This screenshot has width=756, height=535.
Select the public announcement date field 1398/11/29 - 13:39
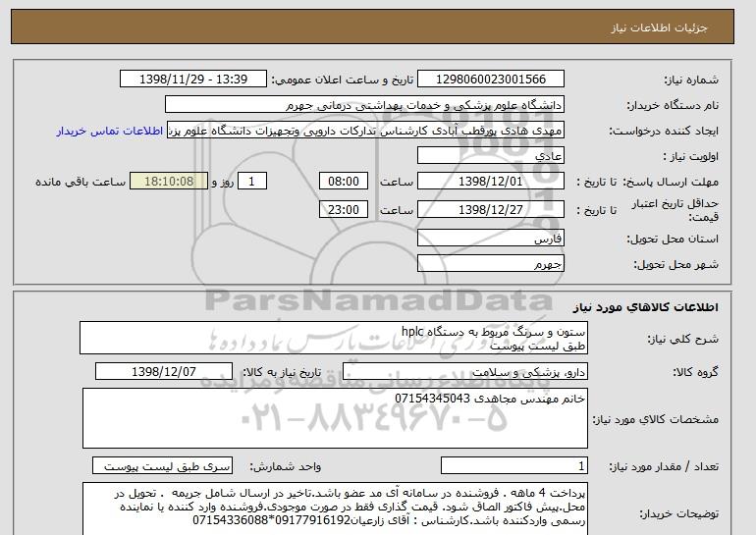(192, 80)
